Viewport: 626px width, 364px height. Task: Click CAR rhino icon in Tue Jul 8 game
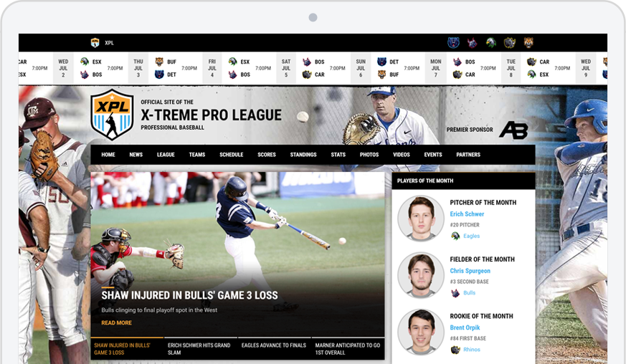click(531, 62)
